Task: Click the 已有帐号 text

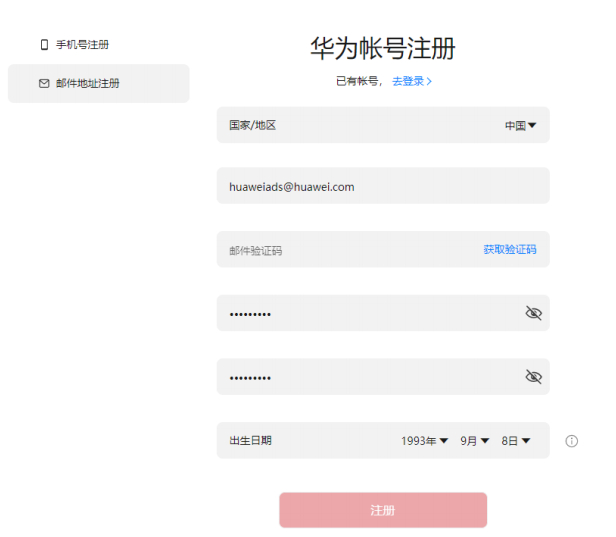Action: [357, 81]
